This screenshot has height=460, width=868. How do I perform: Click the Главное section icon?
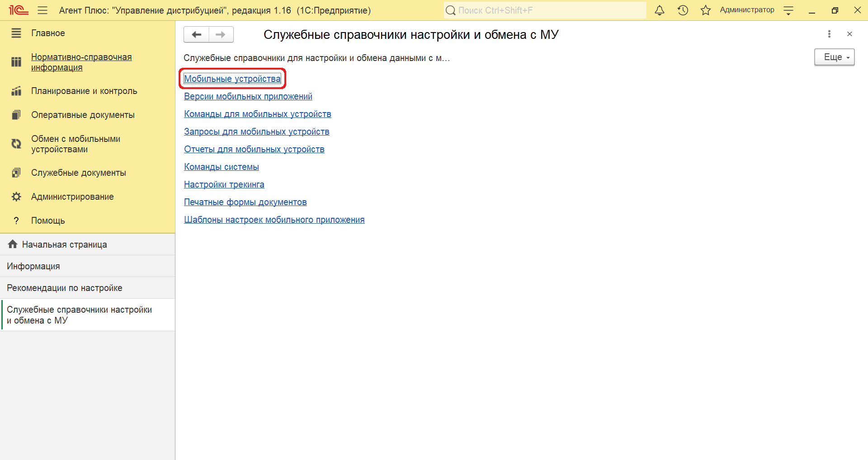click(16, 33)
